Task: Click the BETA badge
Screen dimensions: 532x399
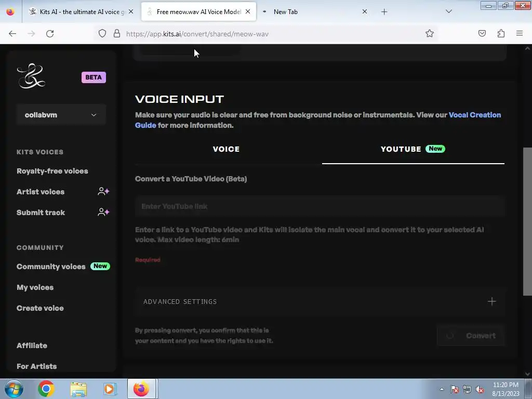Action: point(94,77)
